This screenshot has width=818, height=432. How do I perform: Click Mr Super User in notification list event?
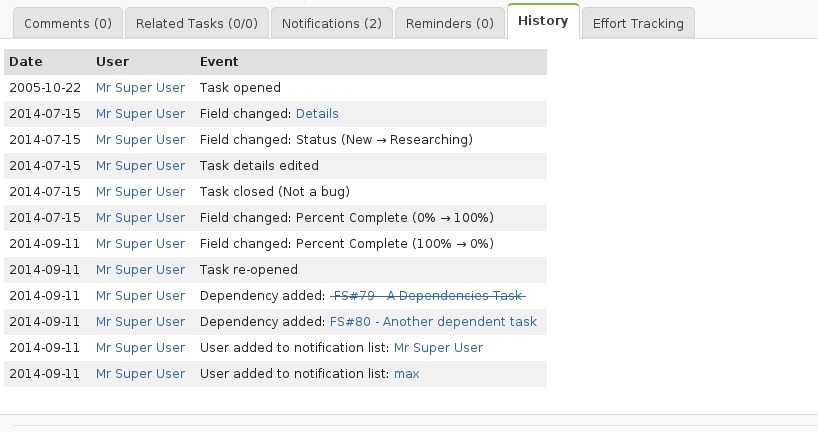click(438, 348)
